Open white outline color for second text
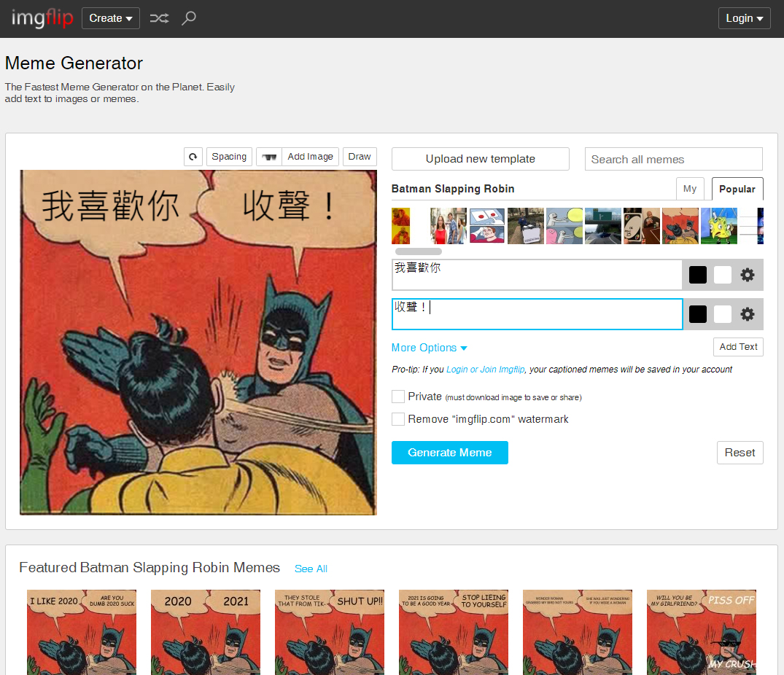Screen dimensions: 784x675 (x=723, y=314)
